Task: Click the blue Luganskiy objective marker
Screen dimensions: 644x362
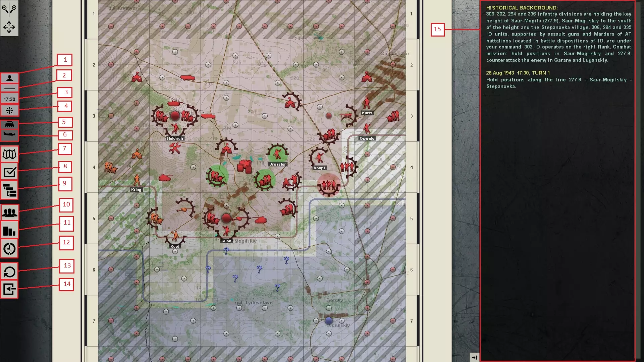Action: (329, 320)
